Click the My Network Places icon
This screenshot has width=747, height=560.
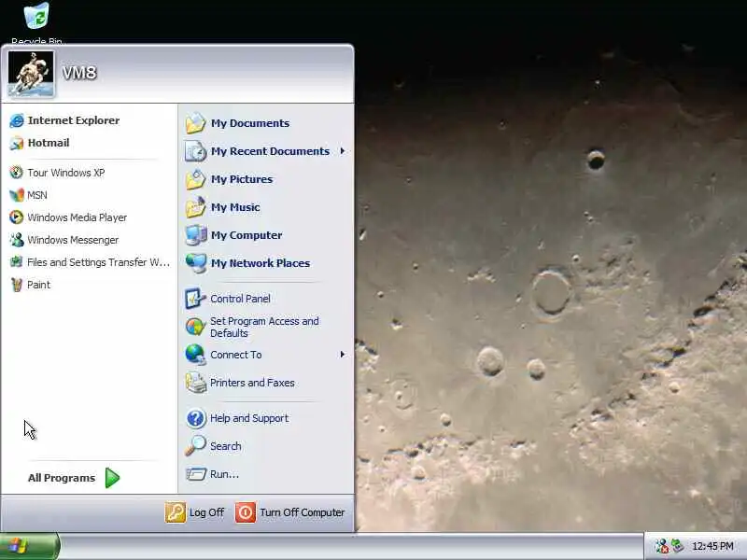pos(195,263)
